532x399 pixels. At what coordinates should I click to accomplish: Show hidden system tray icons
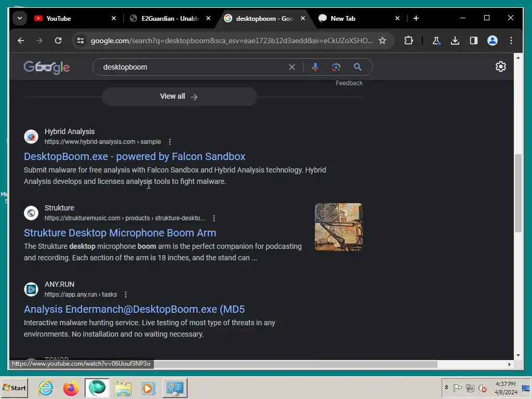coord(446,388)
